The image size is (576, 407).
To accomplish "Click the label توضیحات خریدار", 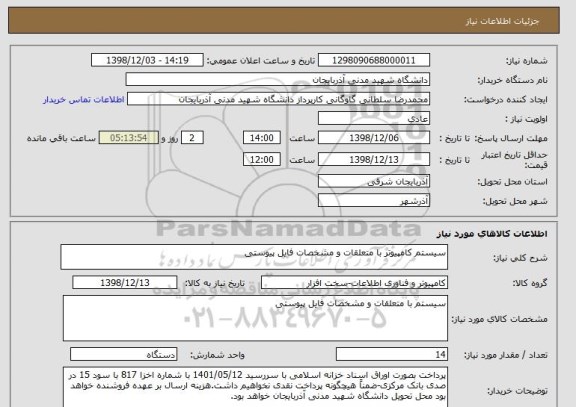I will click(x=517, y=391).
